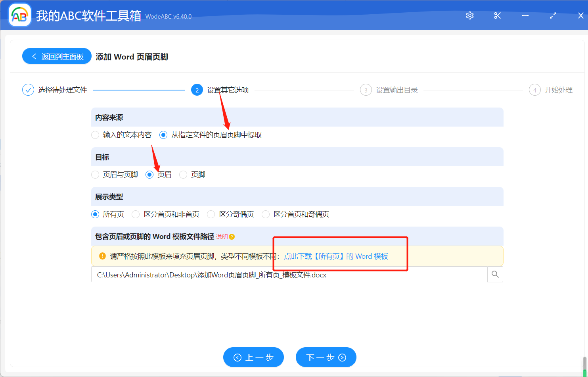Screen dimensions: 588x377
Task: Click the AB logo icon
Action: coord(19,15)
